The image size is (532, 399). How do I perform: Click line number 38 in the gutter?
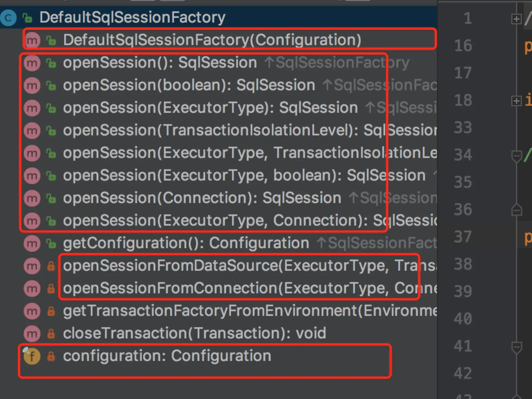[x=463, y=264]
